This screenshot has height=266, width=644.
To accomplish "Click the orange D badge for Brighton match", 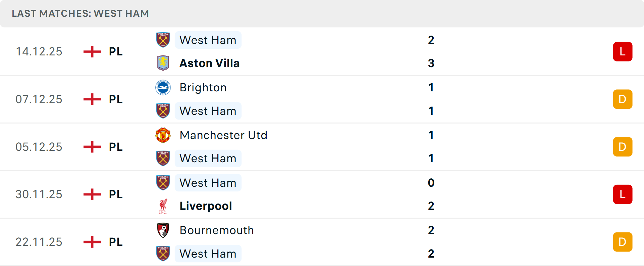I will point(623,99).
